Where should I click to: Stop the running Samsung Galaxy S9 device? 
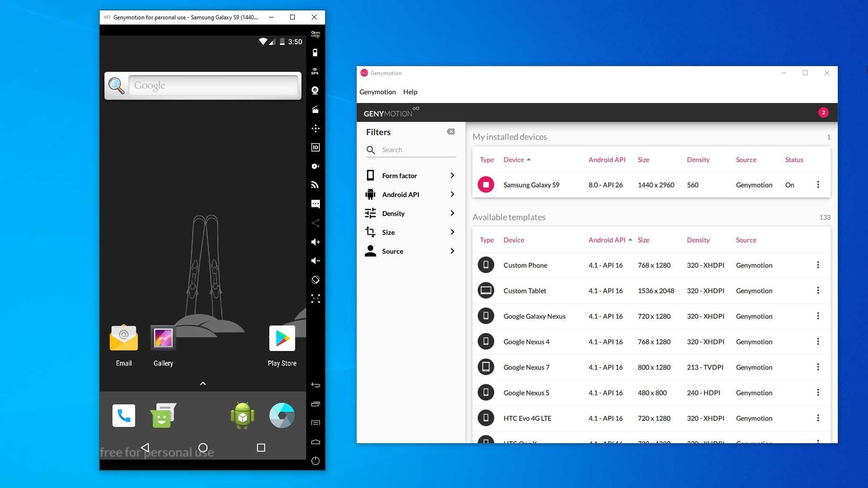[486, 185]
